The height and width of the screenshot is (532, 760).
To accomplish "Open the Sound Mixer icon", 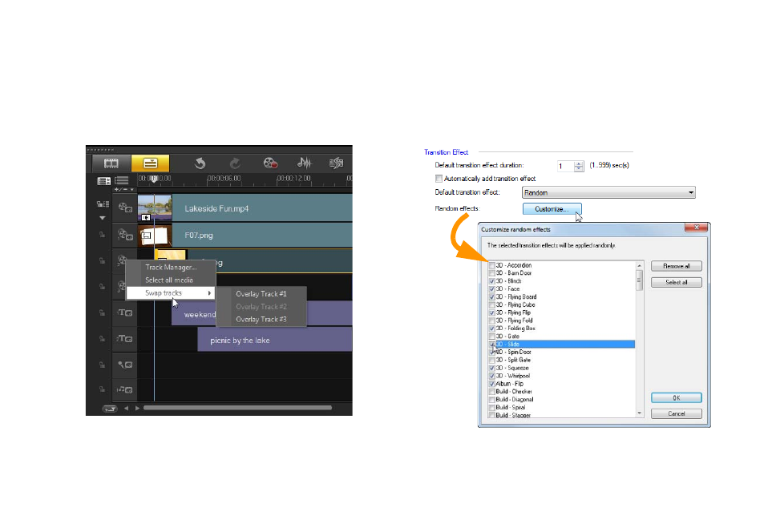I will [304, 163].
